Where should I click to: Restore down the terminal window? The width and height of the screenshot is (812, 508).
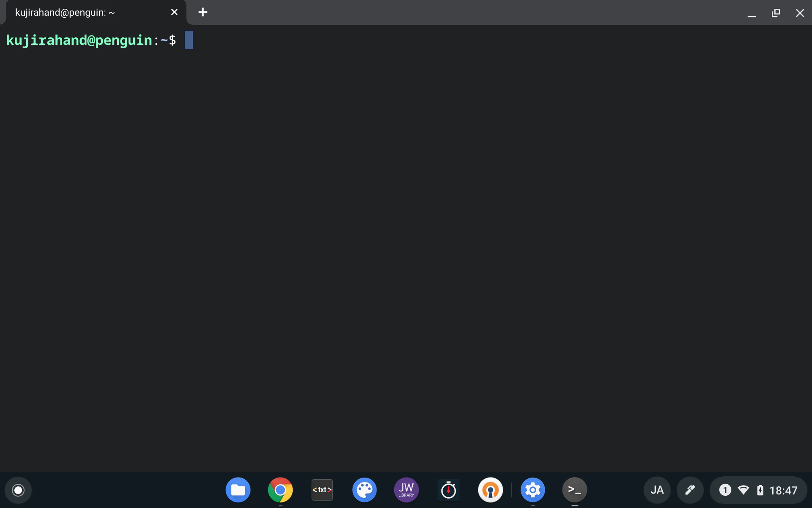pyautogui.click(x=776, y=13)
